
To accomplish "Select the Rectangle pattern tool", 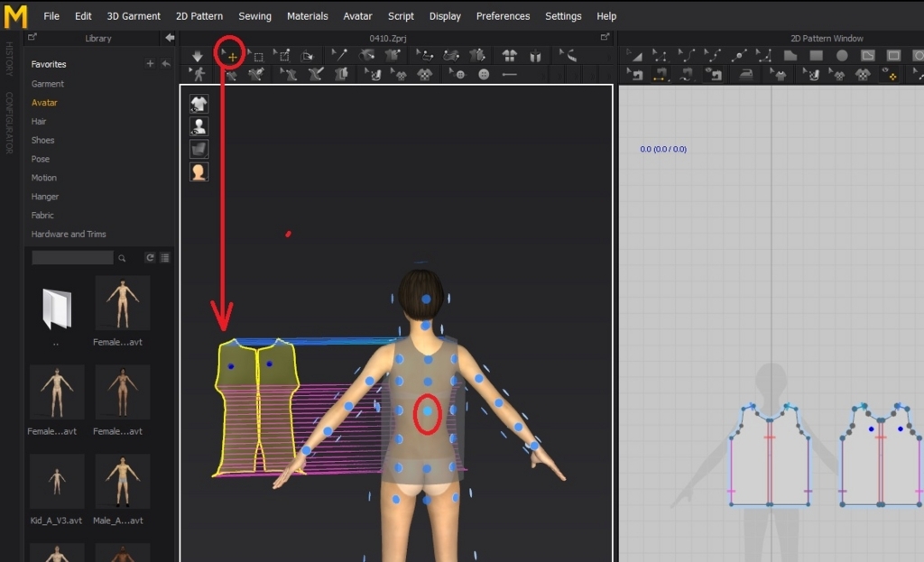I will click(816, 56).
